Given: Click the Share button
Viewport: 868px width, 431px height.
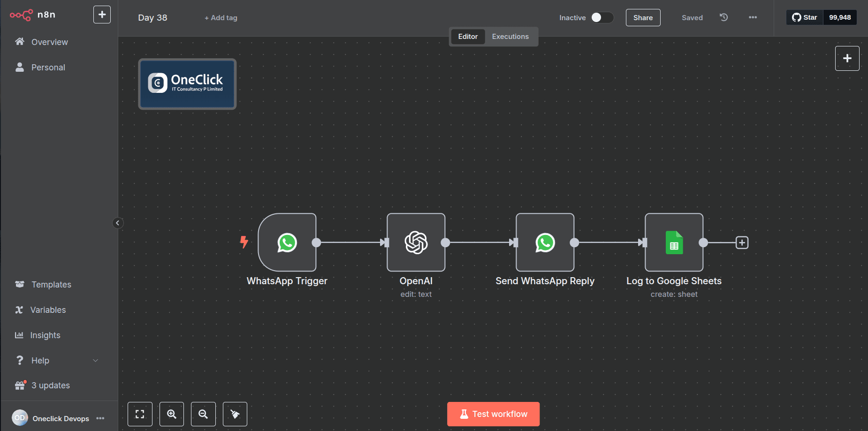Looking at the screenshot, I should pyautogui.click(x=643, y=18).
